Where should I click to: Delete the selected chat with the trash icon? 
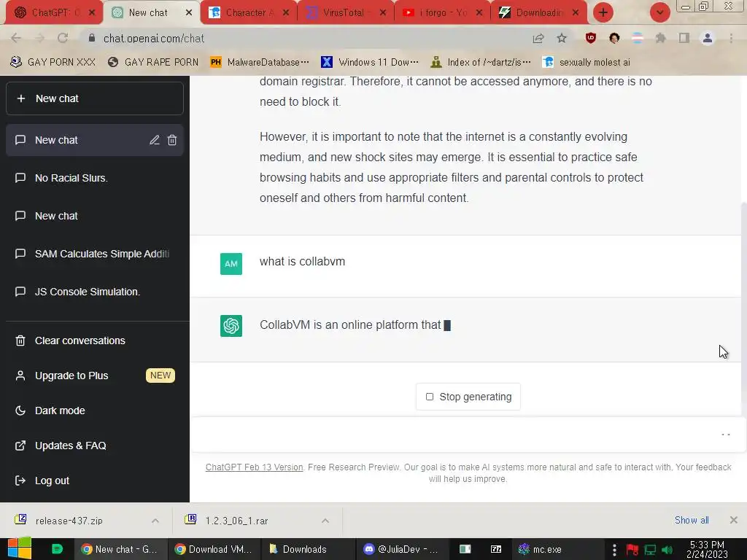coord(172,140)
